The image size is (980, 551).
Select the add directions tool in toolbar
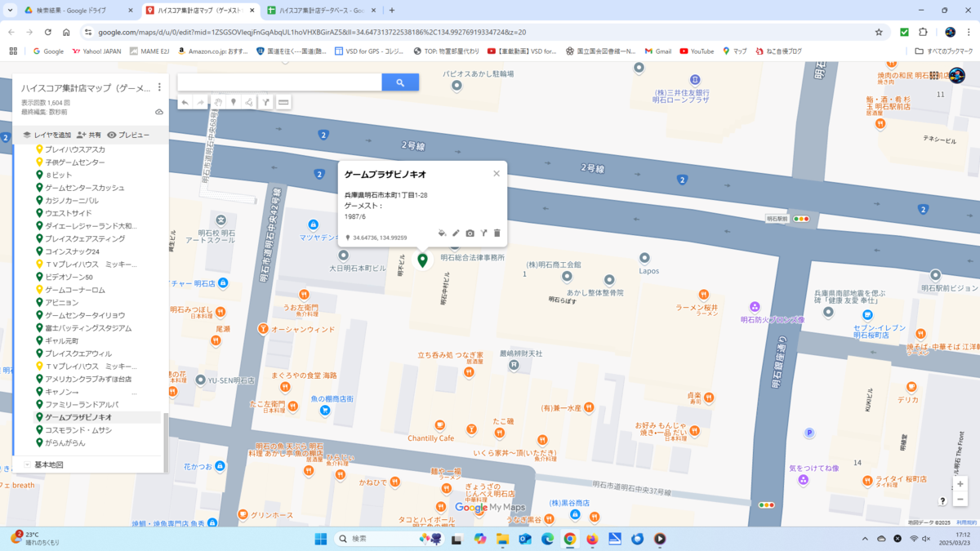coord(265,102)
